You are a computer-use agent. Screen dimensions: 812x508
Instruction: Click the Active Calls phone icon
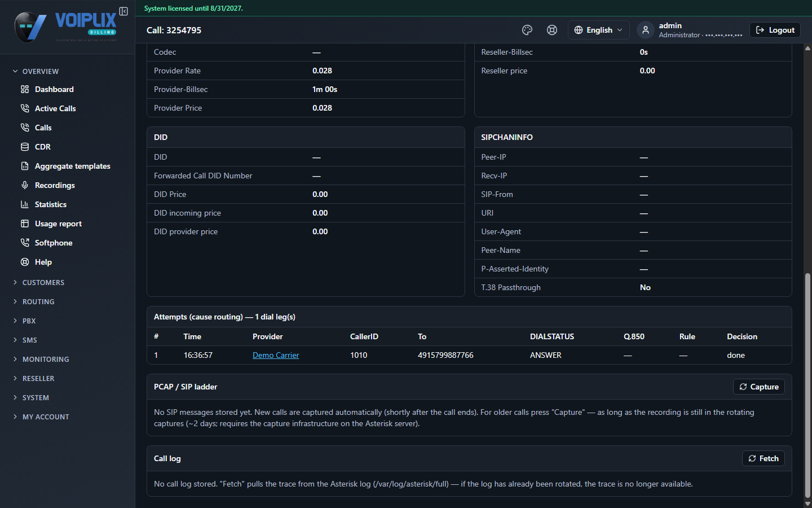[25, 108]
